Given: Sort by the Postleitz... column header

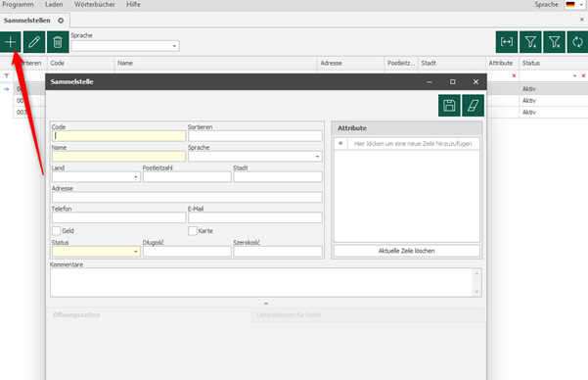Looking at the screenshot, I should [x=401, y=63].
